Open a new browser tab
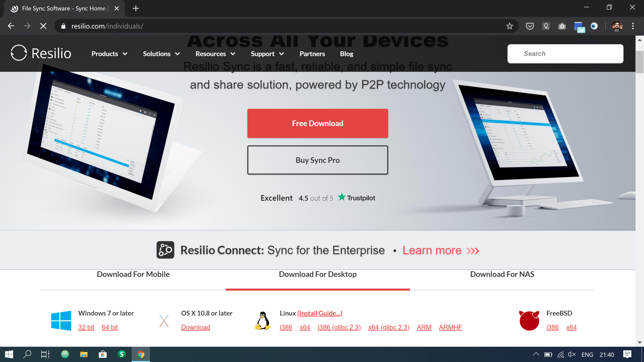The width and height of the screenshot is (644, 362). [136, 8]
